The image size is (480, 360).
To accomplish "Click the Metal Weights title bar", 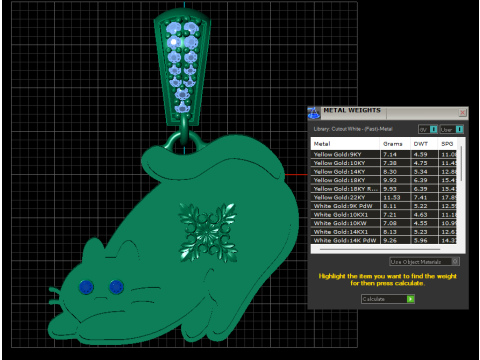I will coord(388,113).
